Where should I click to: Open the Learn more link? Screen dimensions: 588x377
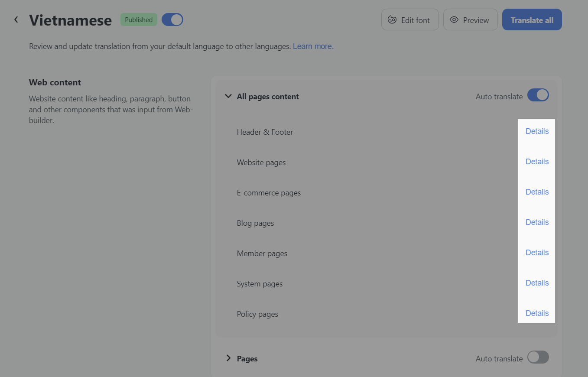pyautogui.click(x=313, y=46)
